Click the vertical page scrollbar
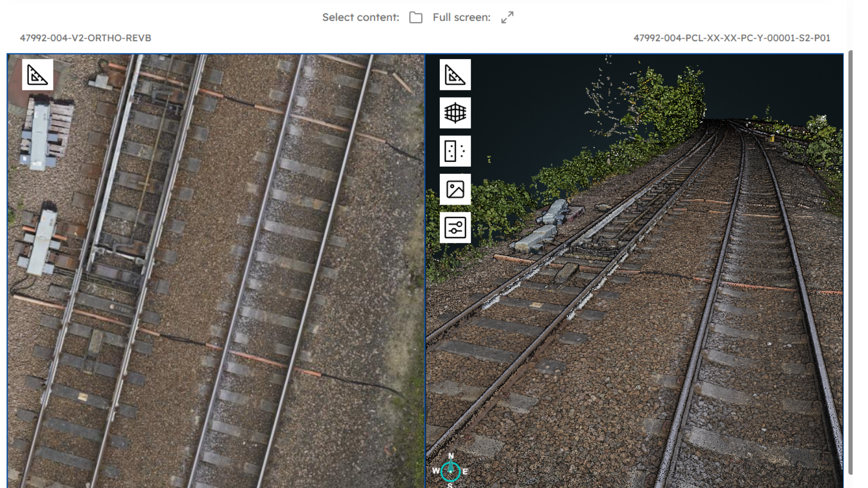This screenshot has height=488, width=868. tap(850, 262)
